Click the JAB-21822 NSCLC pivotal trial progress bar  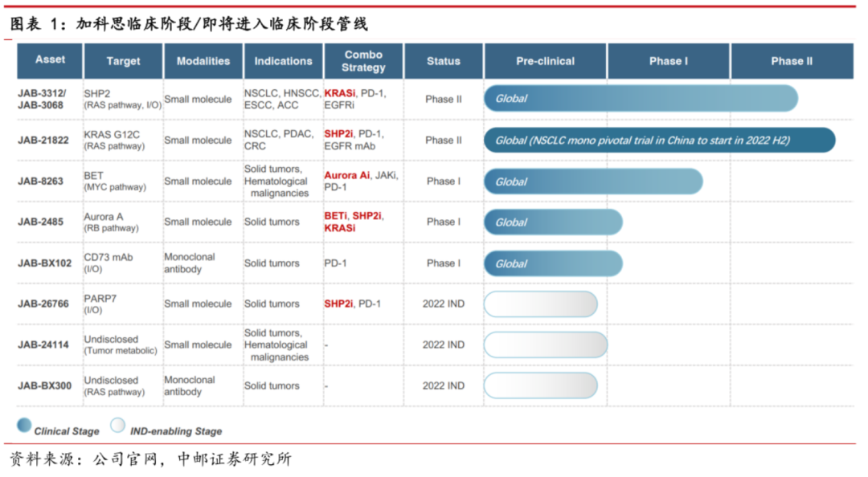(x=659, y=140)
